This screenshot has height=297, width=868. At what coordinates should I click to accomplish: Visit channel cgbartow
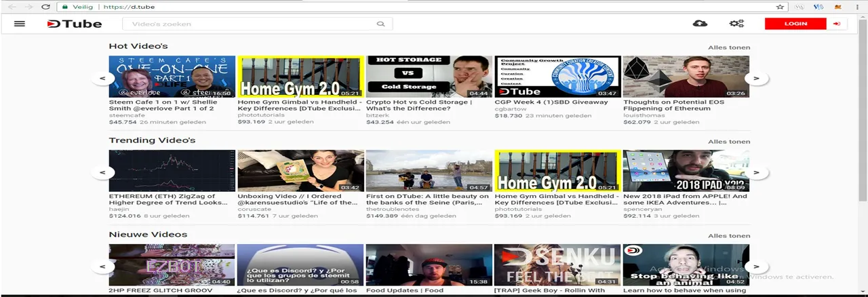click(x=511, y=108)
